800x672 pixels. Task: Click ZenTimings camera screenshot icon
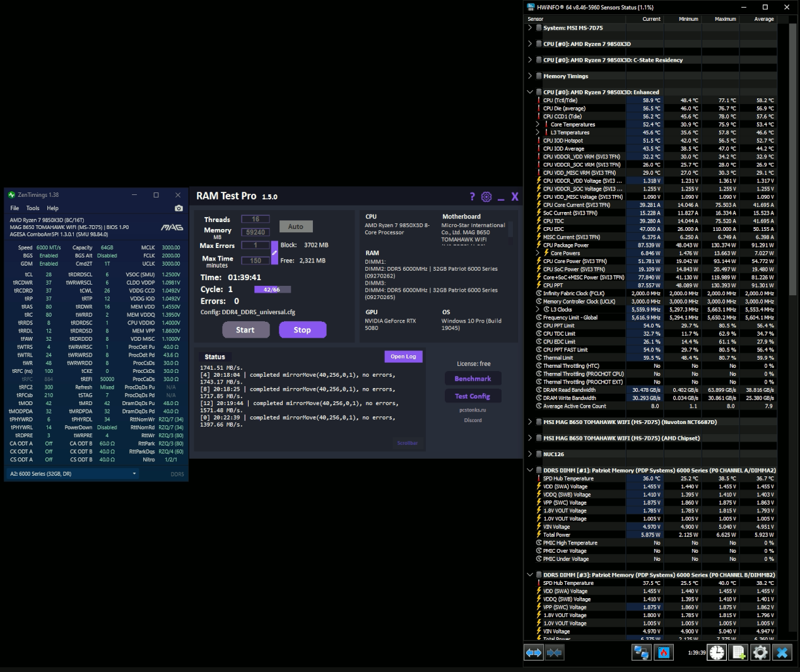tap(179, 208)
